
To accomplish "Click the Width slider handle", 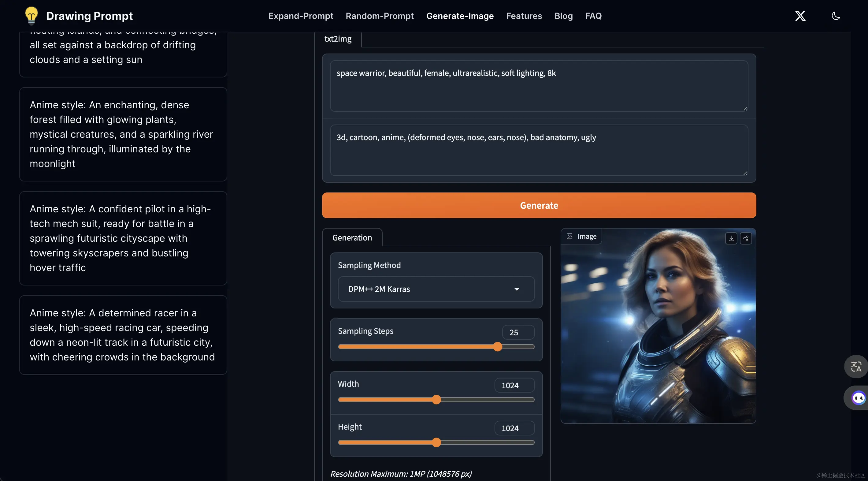I will point(436,399).
